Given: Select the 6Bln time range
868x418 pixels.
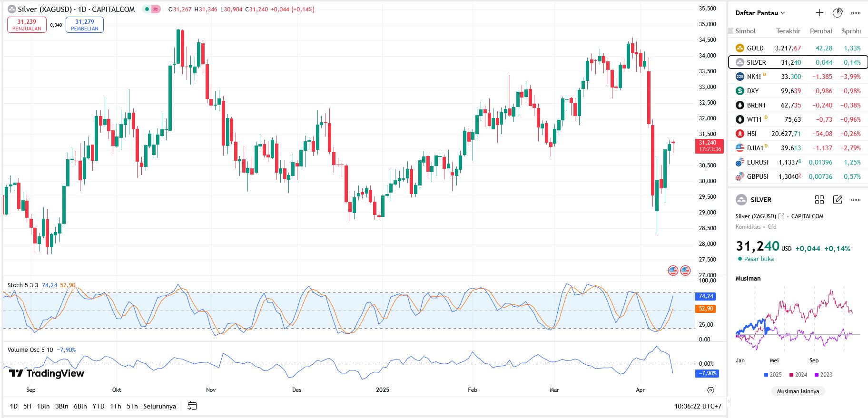Looking at the screenshot, I should pos(80,406).
